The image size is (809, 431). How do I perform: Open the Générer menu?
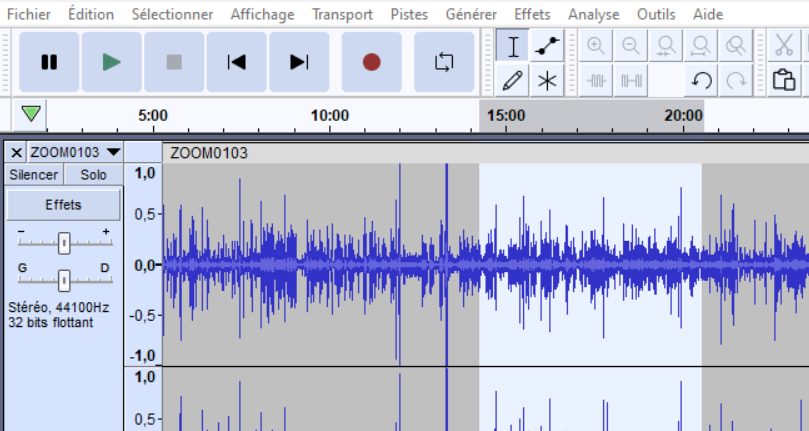coord(471,14)
